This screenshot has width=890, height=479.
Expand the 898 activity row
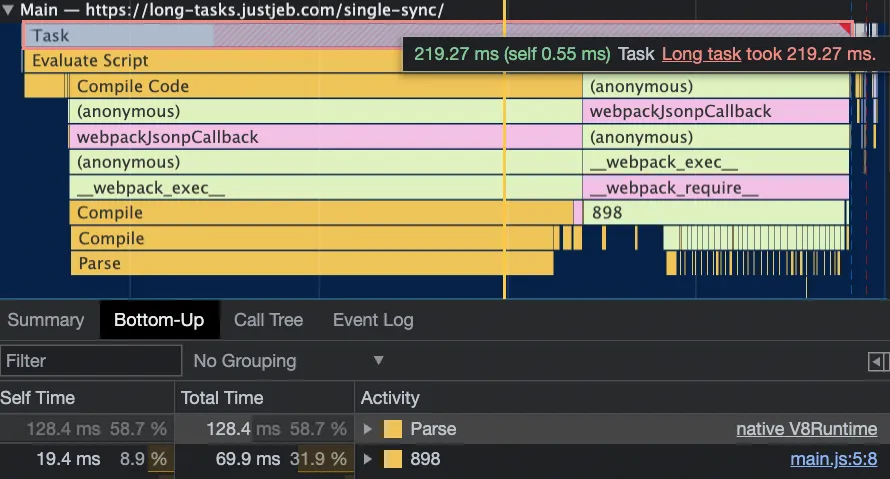[368, 459]
